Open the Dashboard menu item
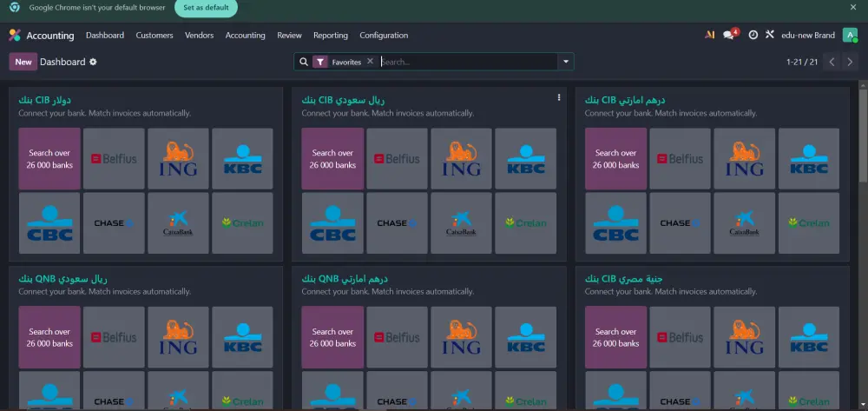 (x=105, y=35)
